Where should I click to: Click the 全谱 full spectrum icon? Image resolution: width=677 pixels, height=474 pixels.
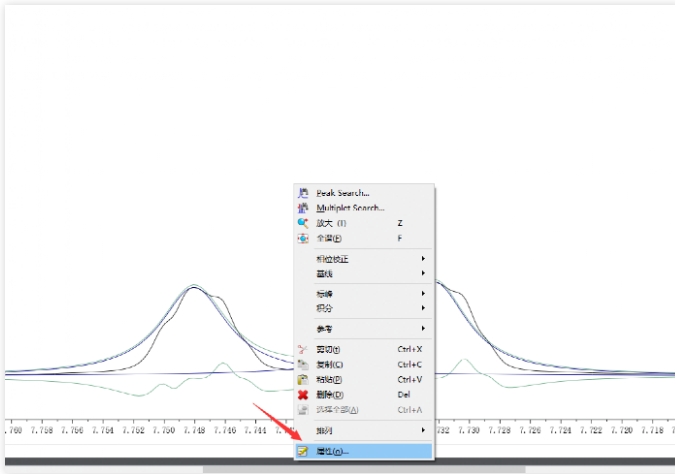pos(302,238)
